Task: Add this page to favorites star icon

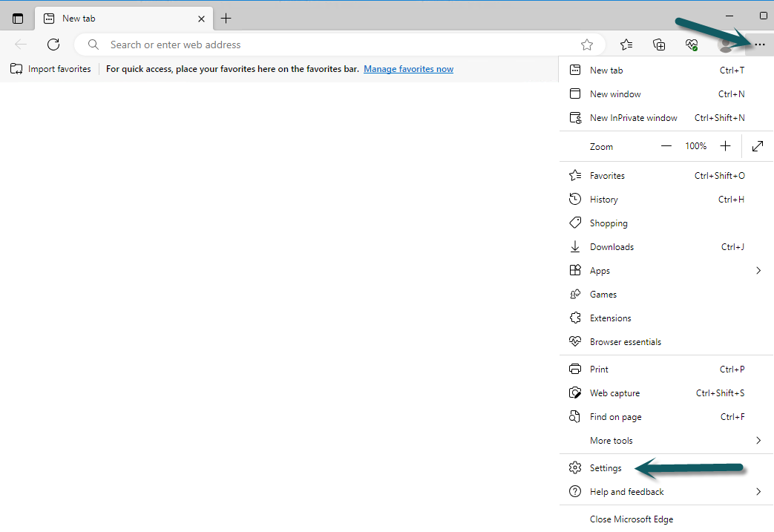Action: (x=586, y=45)
